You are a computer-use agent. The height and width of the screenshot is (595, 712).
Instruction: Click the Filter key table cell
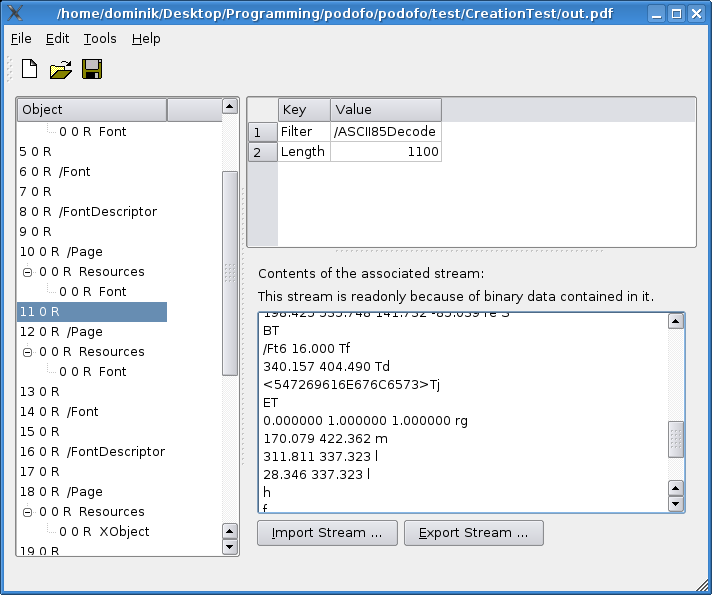tap(297, 132)
